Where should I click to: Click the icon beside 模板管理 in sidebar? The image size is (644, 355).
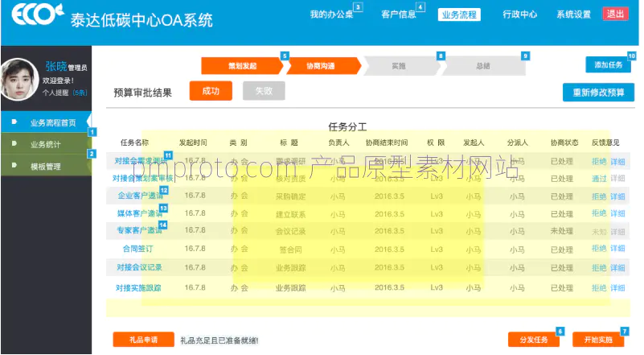(14, 166)
